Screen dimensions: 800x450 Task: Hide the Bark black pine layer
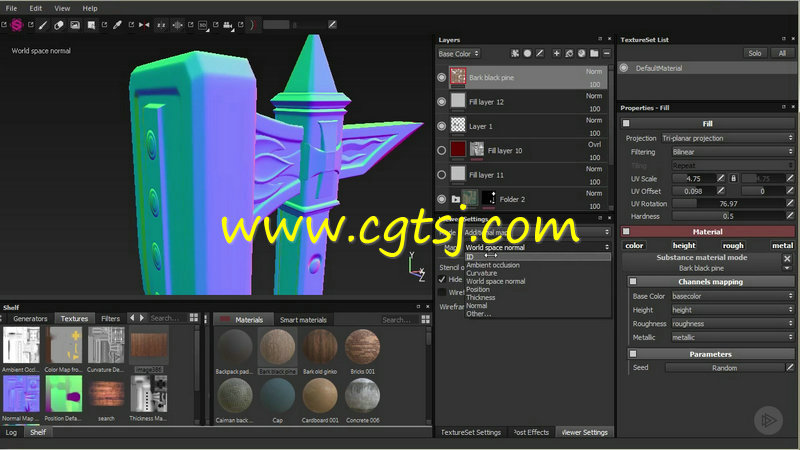pyautogui.click(x=441, y=77)
